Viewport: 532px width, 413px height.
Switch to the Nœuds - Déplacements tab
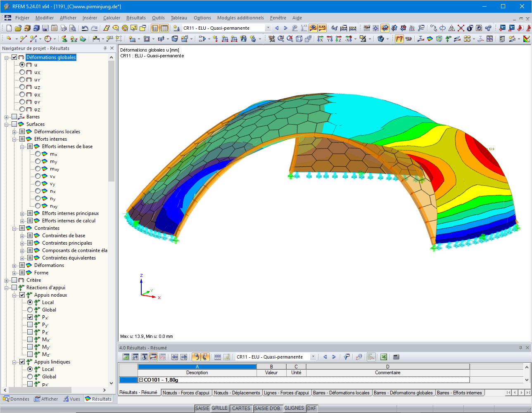[237, 392]
